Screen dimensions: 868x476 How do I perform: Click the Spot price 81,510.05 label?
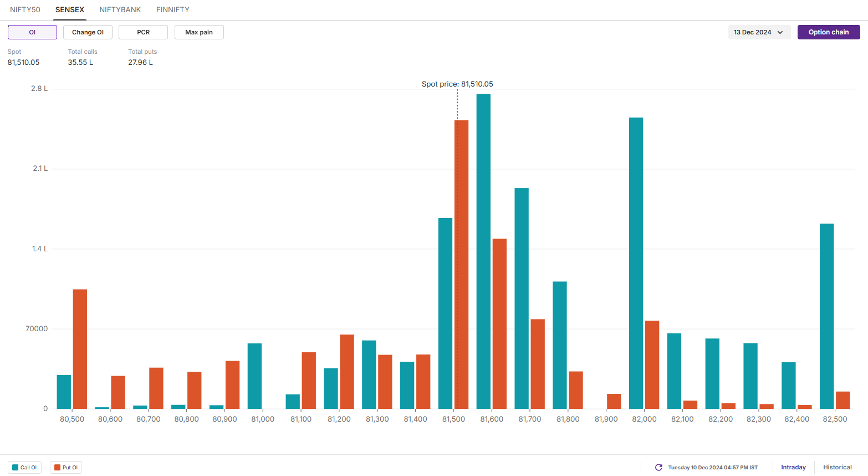[457, 84]
